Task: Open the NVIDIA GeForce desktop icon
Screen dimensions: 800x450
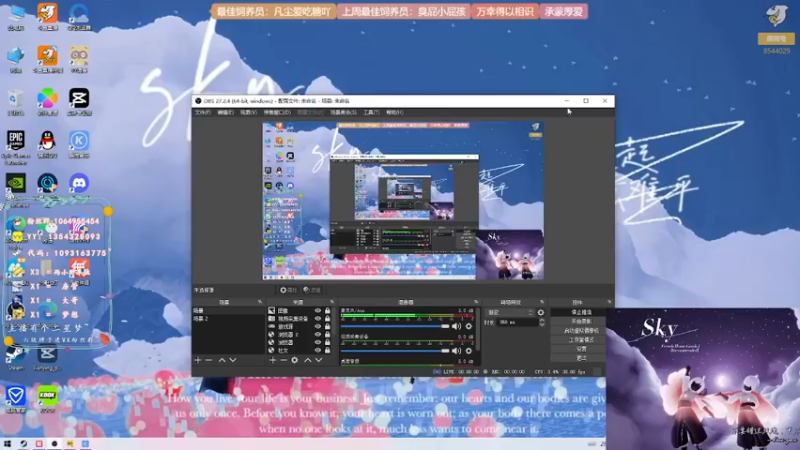Action: click(16, 183)
